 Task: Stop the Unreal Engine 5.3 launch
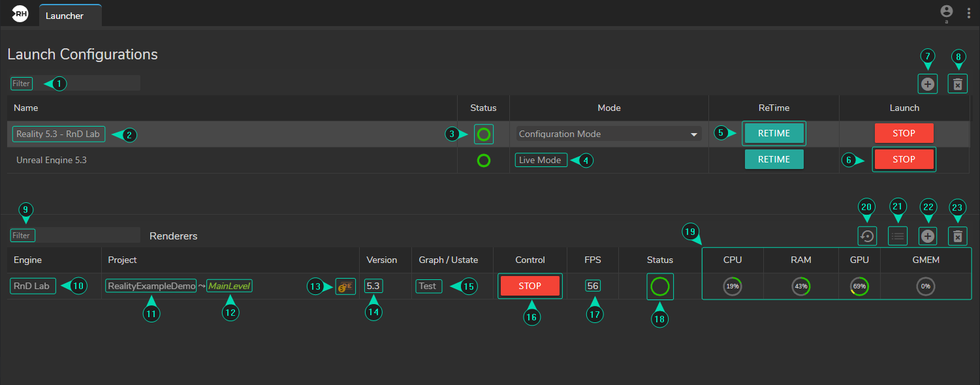tap(904, 159)
